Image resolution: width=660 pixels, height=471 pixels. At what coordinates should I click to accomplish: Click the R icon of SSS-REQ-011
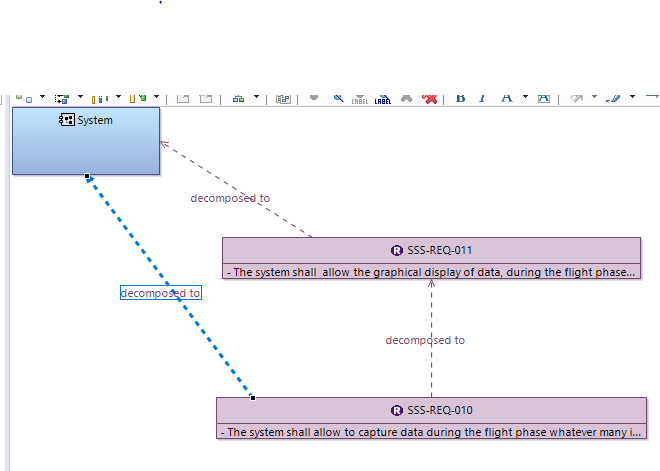point(397,250)
